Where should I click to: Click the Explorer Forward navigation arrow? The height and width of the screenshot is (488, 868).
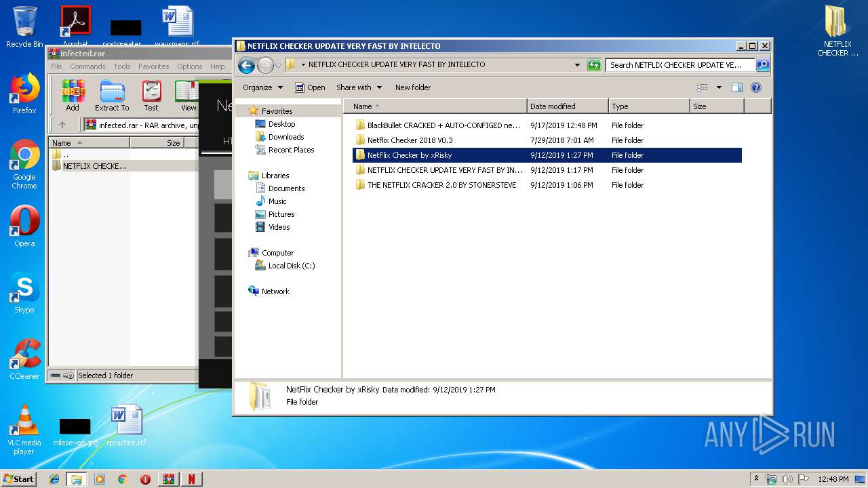point(265,65)
